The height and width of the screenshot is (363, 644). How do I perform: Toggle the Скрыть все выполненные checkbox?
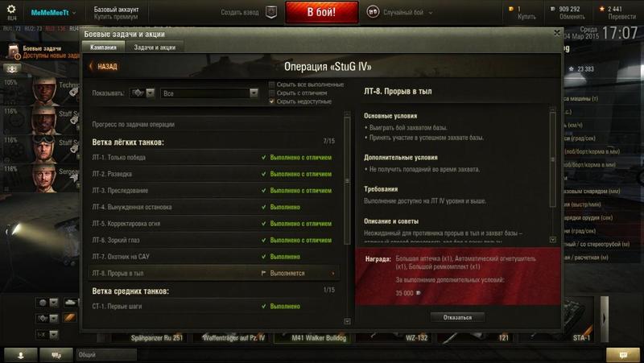(x=271, y=85)
